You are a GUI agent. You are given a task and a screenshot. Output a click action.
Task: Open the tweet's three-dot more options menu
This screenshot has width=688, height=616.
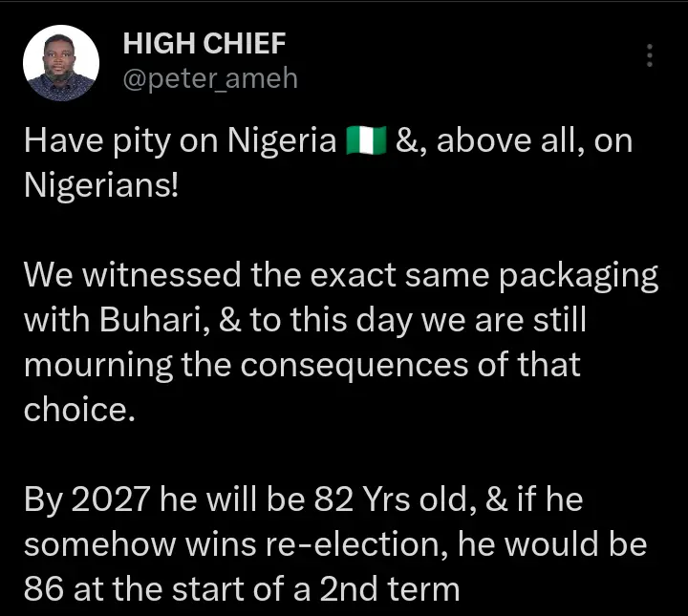pos(650,55)
